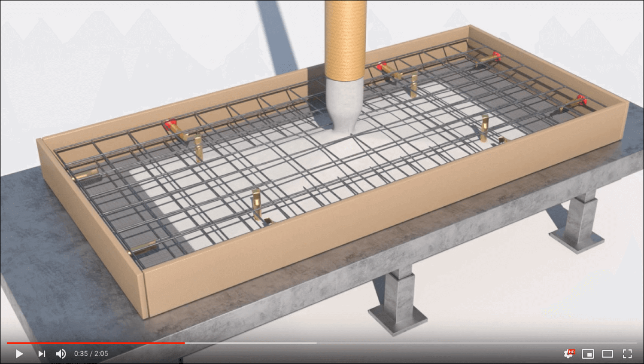Click the orange concrete pouring hose
The image size is (644, 364).
click(x=345, y=39)
